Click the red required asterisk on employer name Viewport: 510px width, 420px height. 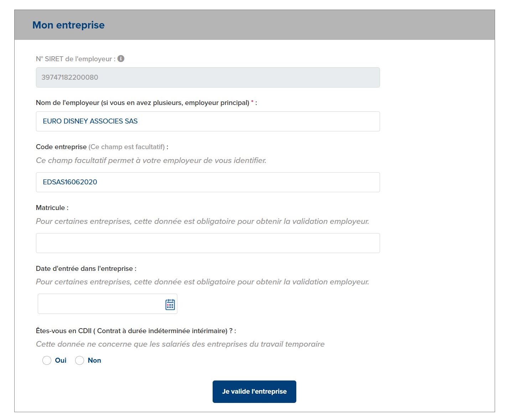pyautogui.click(x=253, y=102)
